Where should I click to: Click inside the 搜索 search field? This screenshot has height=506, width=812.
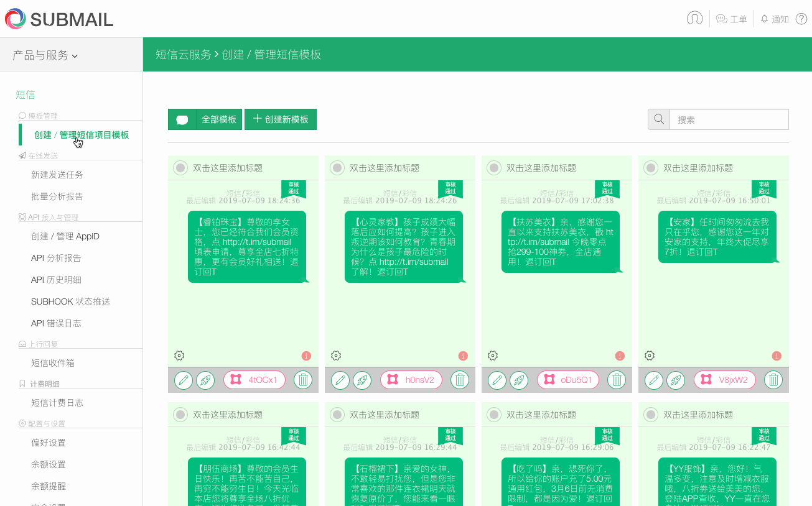[728, 119]
